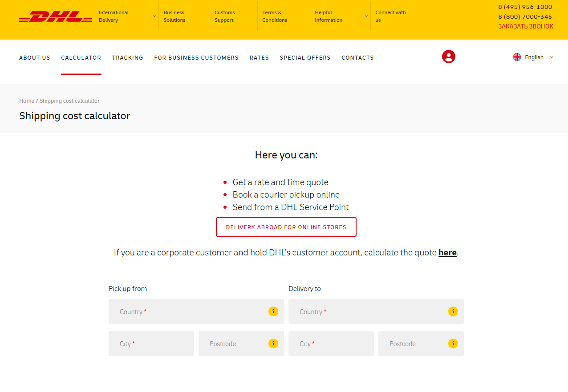Open Terms & Conditions in top bar
Image resolution: width=568 pixels, height=392 pixels.
(x=275, y=16)
